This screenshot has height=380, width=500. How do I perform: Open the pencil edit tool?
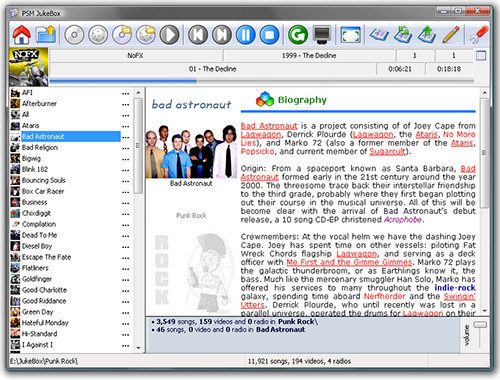tap(451, 35)
